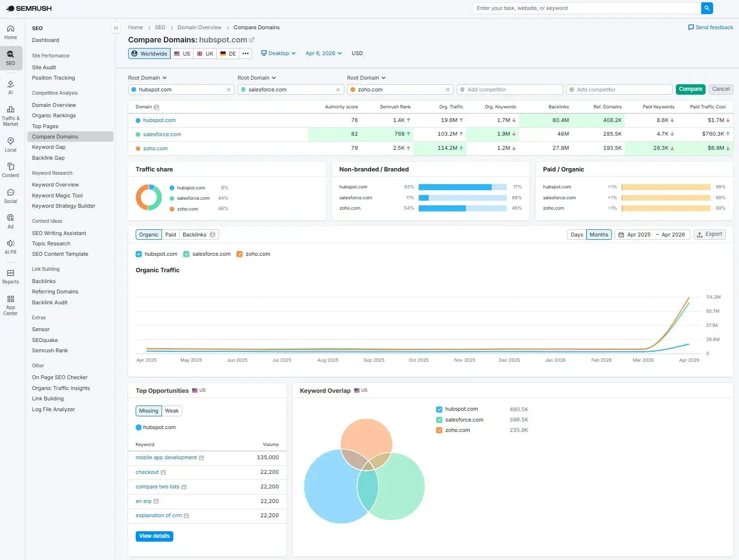
Task: Click the blue search magnifier button
Action: point(707,8)
